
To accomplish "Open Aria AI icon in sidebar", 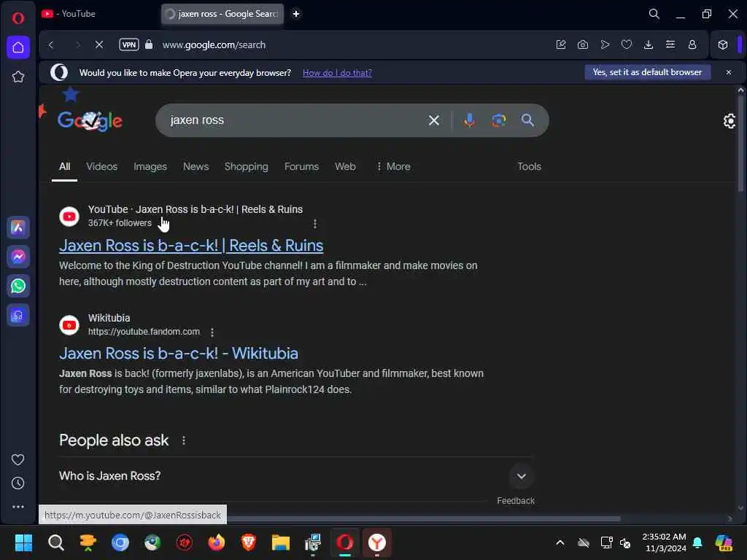I will [18, 227].
